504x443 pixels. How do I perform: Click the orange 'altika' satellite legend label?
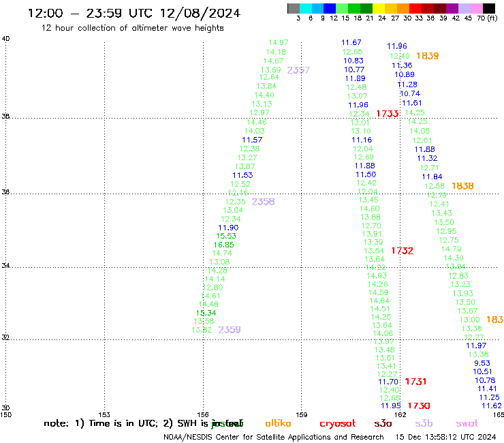(278, 423)
